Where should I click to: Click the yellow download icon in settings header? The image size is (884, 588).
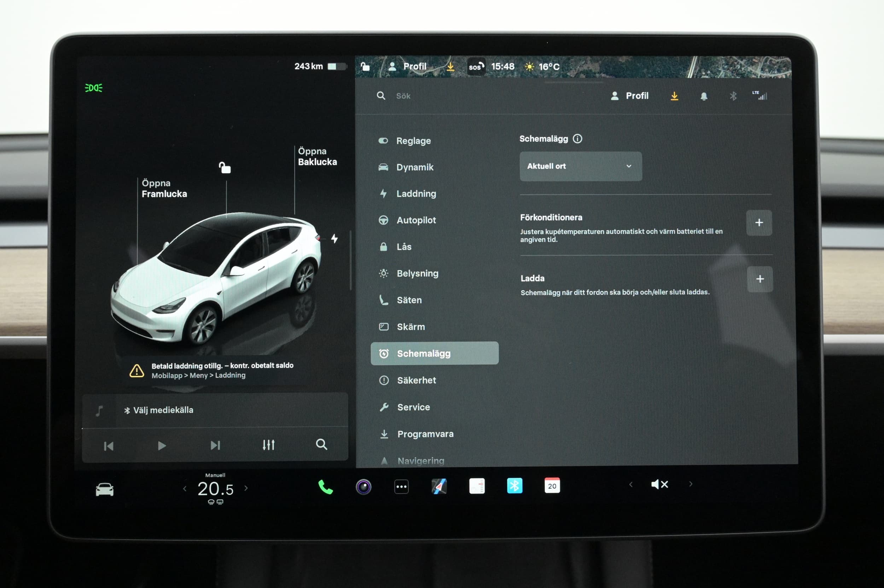674,97
